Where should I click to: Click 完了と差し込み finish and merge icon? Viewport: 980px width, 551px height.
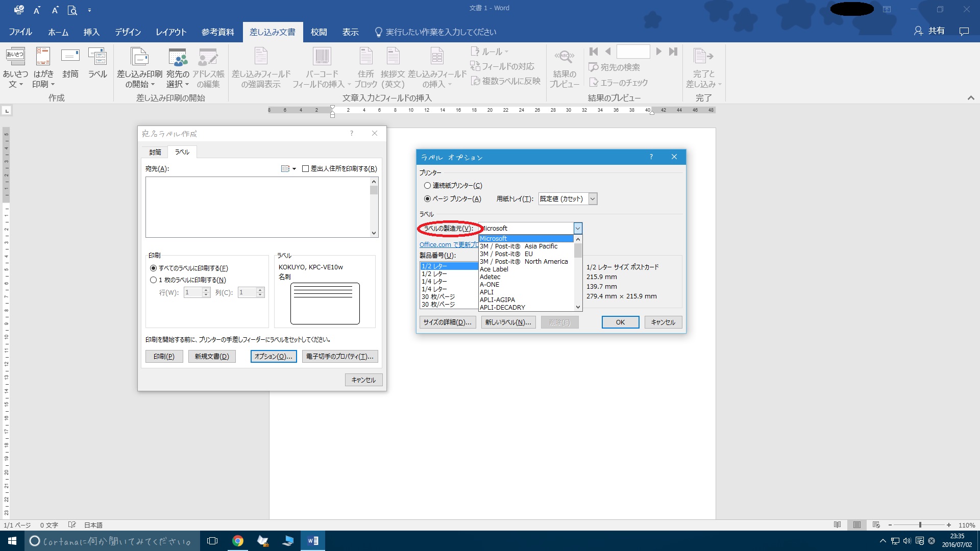pos(703,68)
